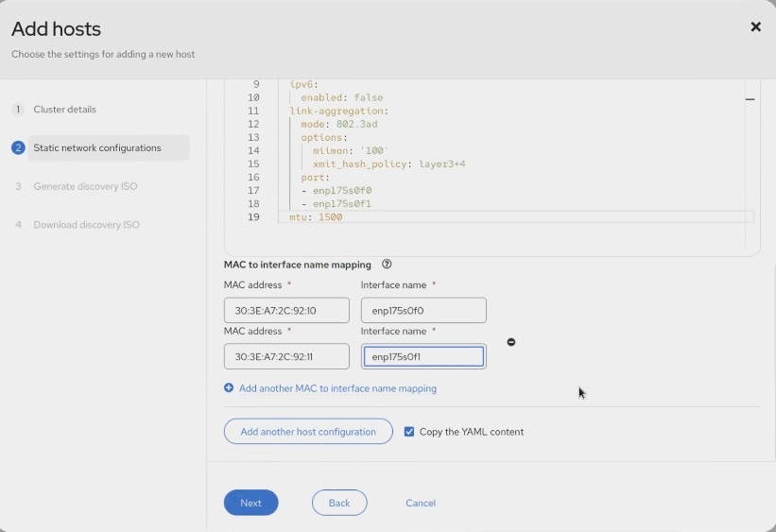
Task: Toggle Copy the YAML content checkbox
Action: click(409, 432)
